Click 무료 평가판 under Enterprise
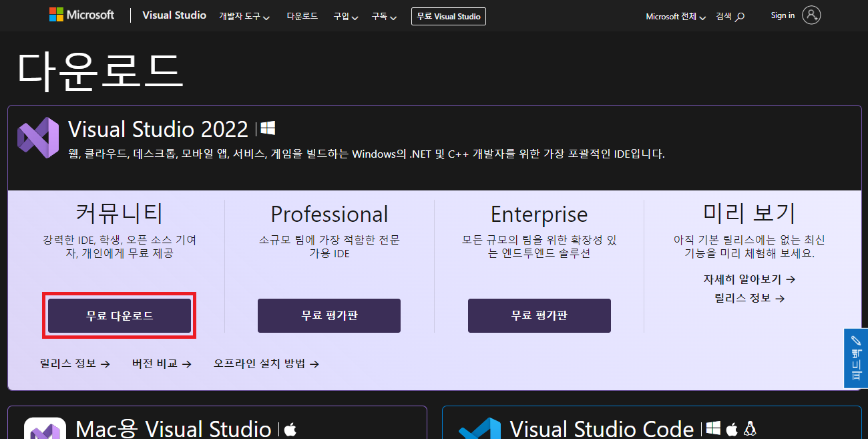 pos(539,315)
